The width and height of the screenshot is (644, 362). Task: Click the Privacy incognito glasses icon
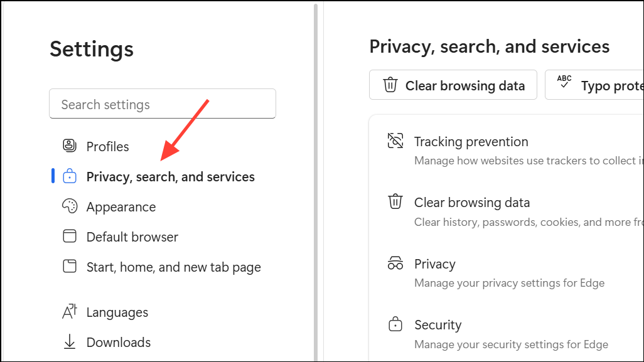click(x=395, y=263)
